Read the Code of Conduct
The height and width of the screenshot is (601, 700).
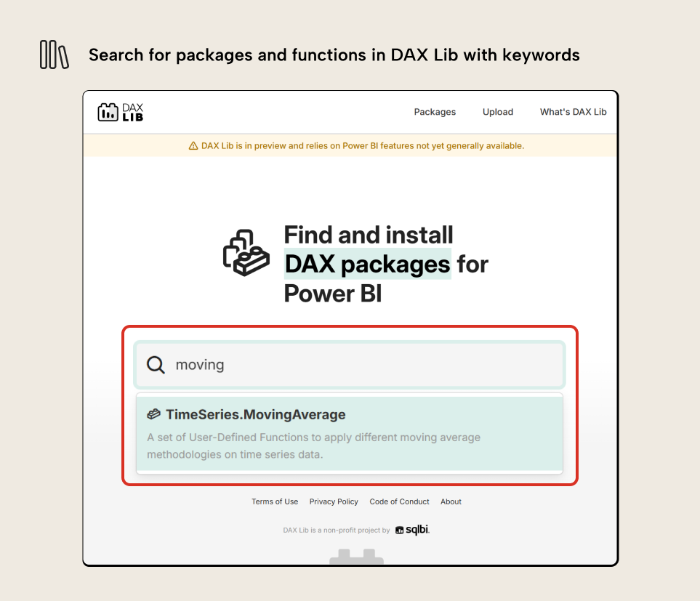[x=399, y=501]
